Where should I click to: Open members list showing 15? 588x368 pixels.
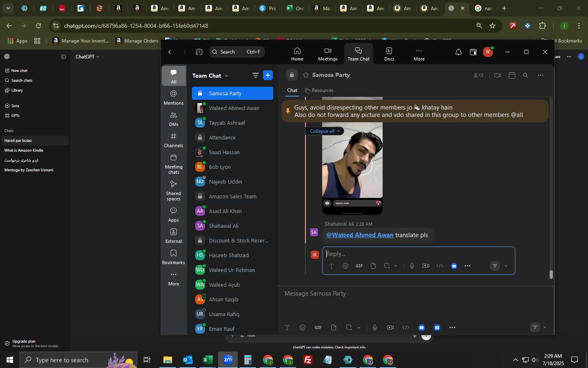pos(479,75)
